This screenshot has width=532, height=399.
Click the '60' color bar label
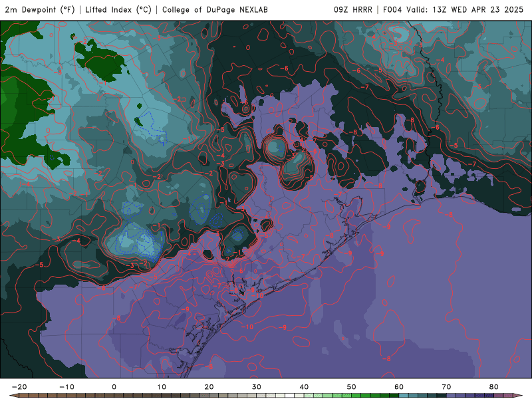click(x=399, y=387)
